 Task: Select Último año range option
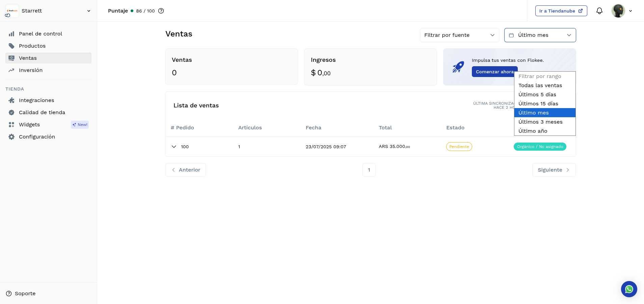(533, 131)
